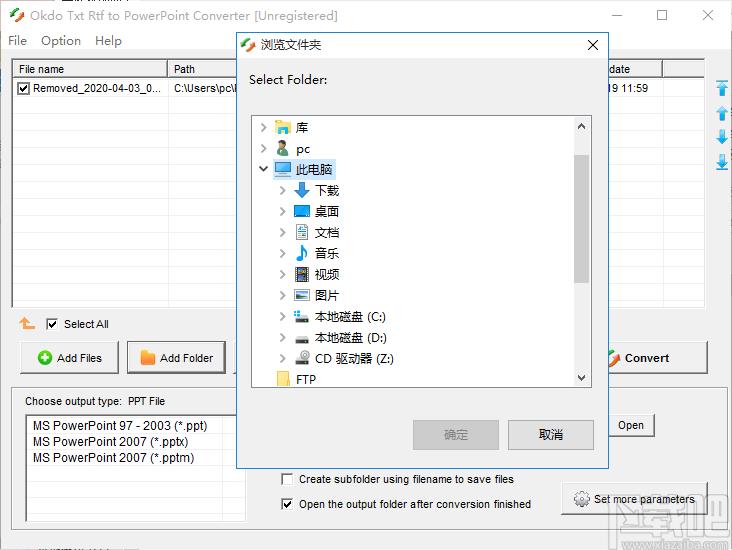Click the FTP folder icon
This screenshot has height=550, width=732.
pyautogui.click(x=283, y=379)
